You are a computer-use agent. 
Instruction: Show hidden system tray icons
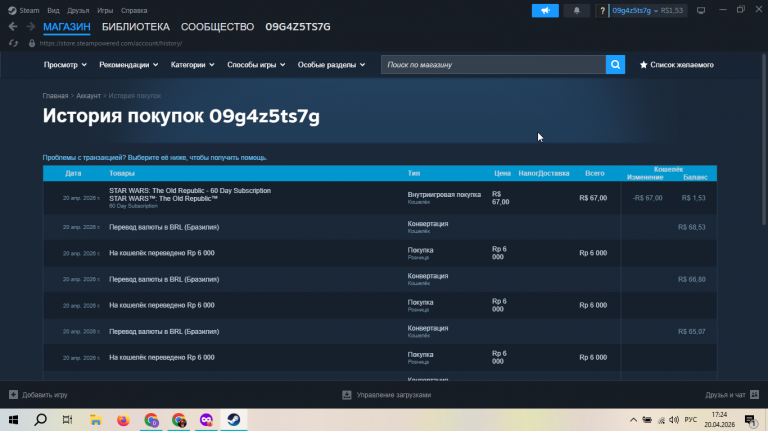coord(633,420)
